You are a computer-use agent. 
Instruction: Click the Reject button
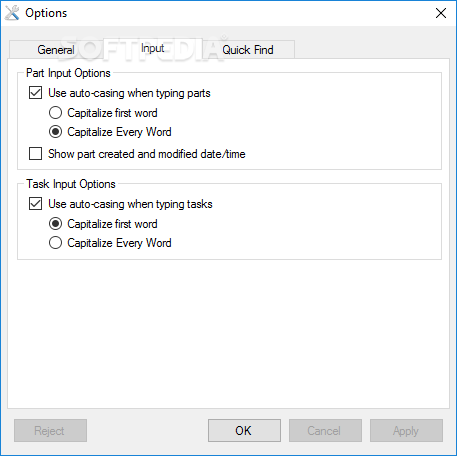[50, 431]
